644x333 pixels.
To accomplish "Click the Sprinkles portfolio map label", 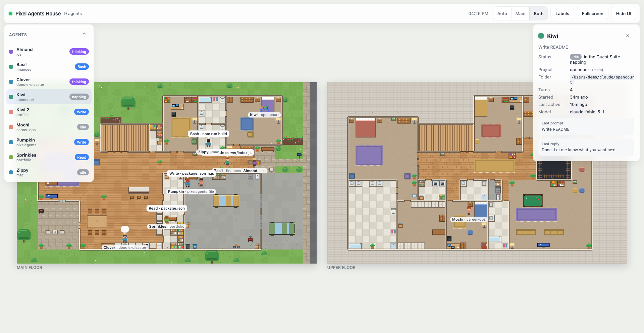I will (167, 226).
